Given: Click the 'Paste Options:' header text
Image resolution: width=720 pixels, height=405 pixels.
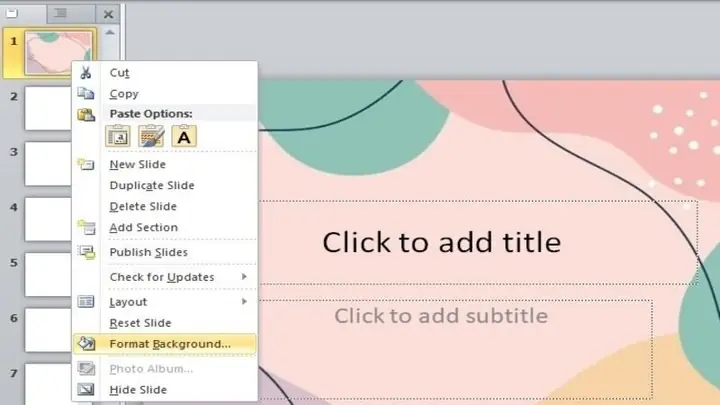Looking at the screenshot, I should (151, 113).
